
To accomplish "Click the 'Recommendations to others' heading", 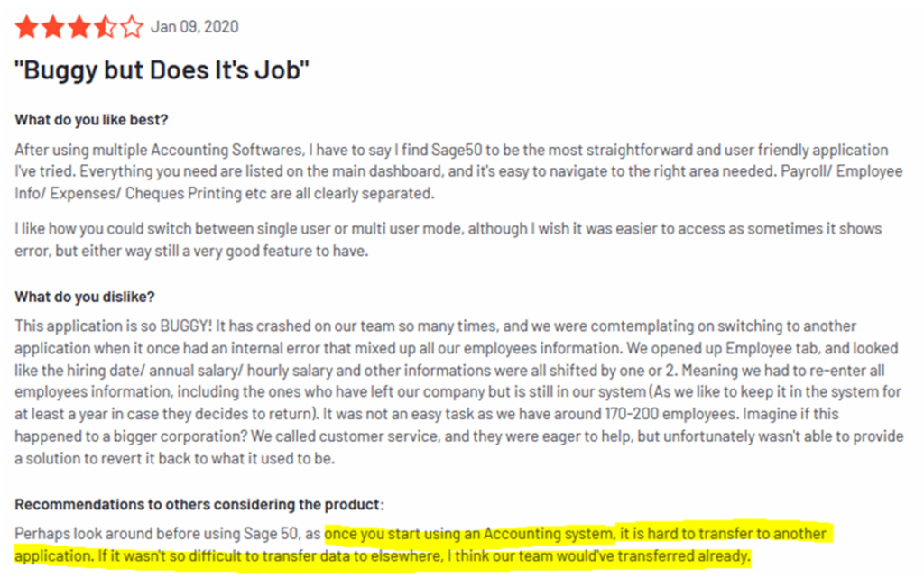I will tap(199, 504).
